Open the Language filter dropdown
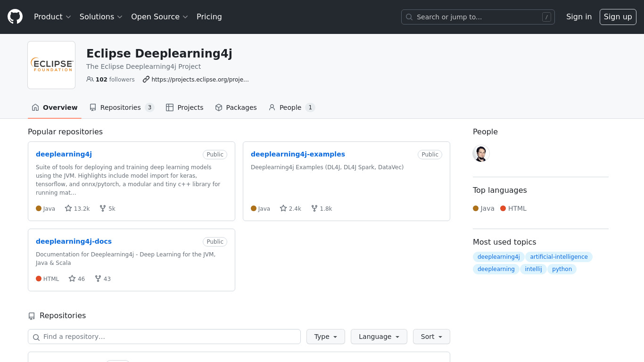This screenshot has height=362, width=644. (379, 337)
